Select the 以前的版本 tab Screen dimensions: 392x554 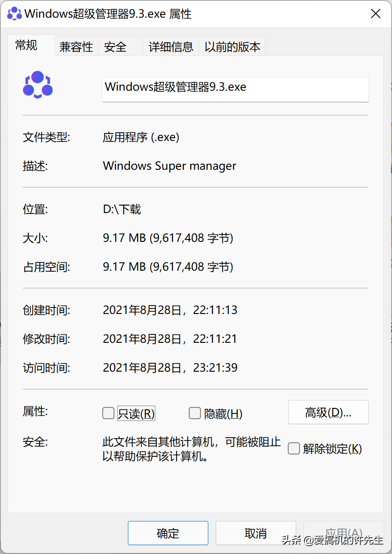click(x=232, y=47)
